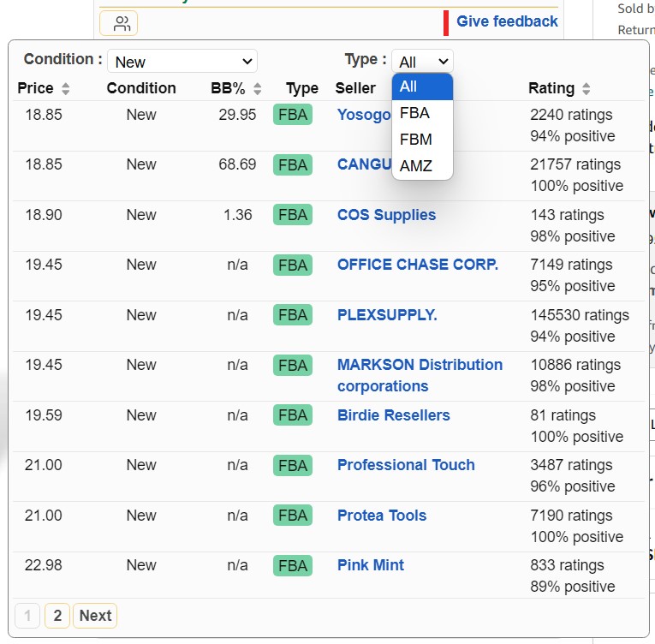This screenshot has width=655, height=644.
Task: Visit COS Supplies seller page
Action: tap(386, 215)
